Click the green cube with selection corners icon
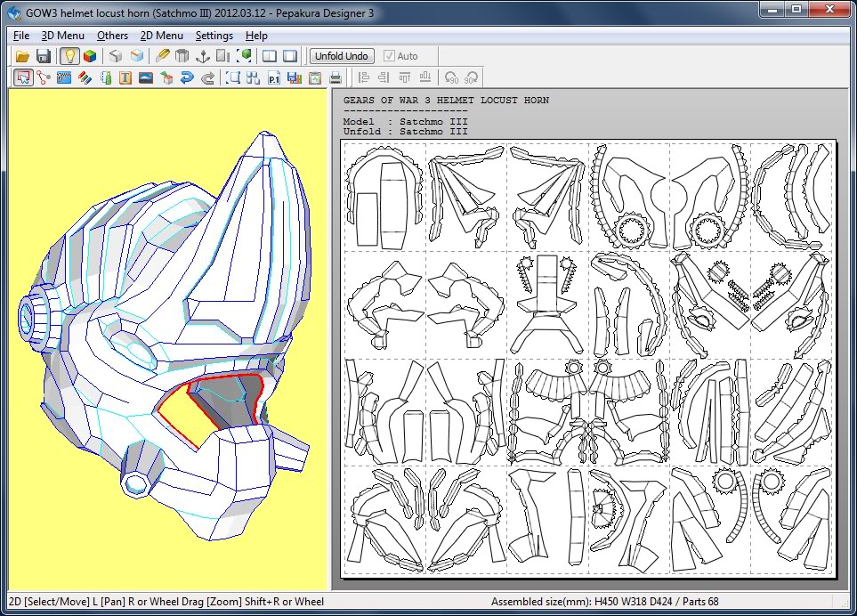Viewport: 857px width, 616px height. (x=244, y=56)
